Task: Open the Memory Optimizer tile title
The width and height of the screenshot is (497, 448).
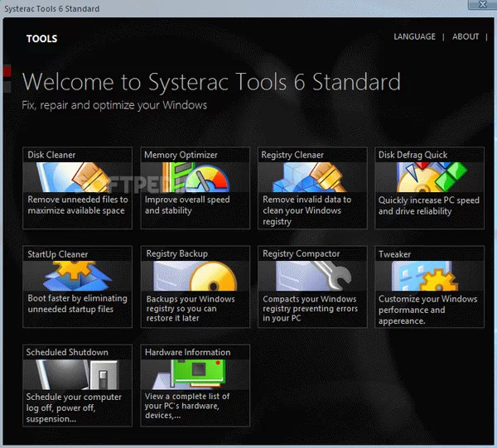Action: pyautogui.click(x=181, y=155)
